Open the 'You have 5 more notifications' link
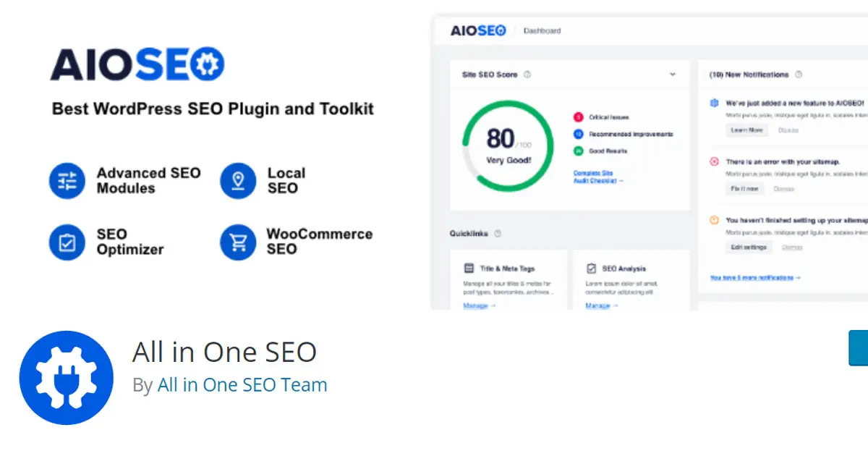Viewport: 868px width, 456px height. click(755, 278)
